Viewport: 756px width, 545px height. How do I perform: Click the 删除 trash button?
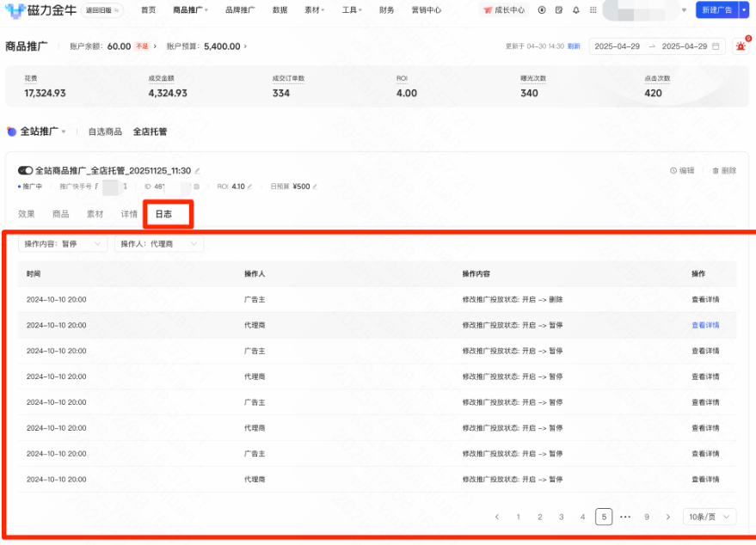(x=725, y=170)
